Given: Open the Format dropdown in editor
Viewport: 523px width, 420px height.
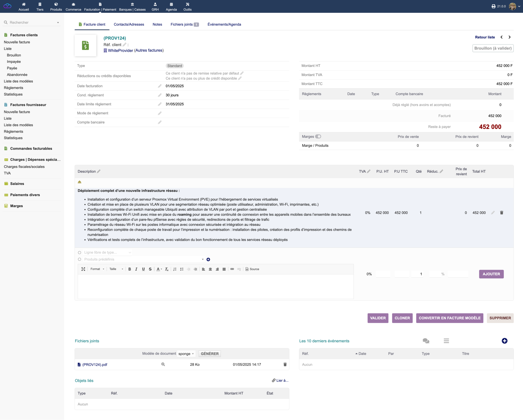Looking at the screenshot, I should (97, 269).
